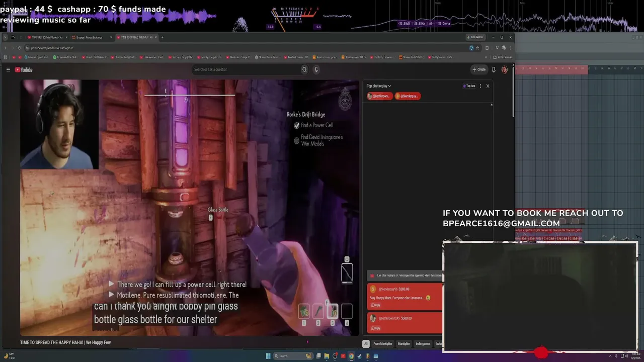
Task: Go back in the Chrome browser
Action: tap(6, 48)
